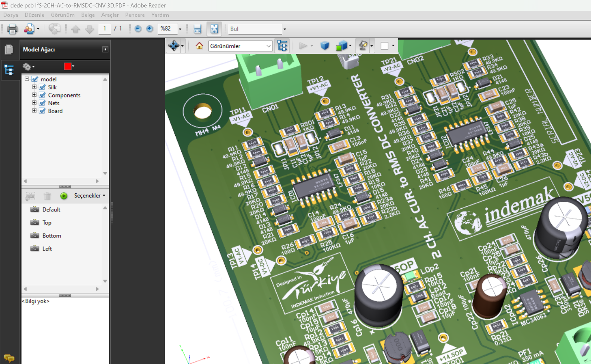591x364 pixels.
Task: Open the Görünüm menu
Action: coord(62,15)
